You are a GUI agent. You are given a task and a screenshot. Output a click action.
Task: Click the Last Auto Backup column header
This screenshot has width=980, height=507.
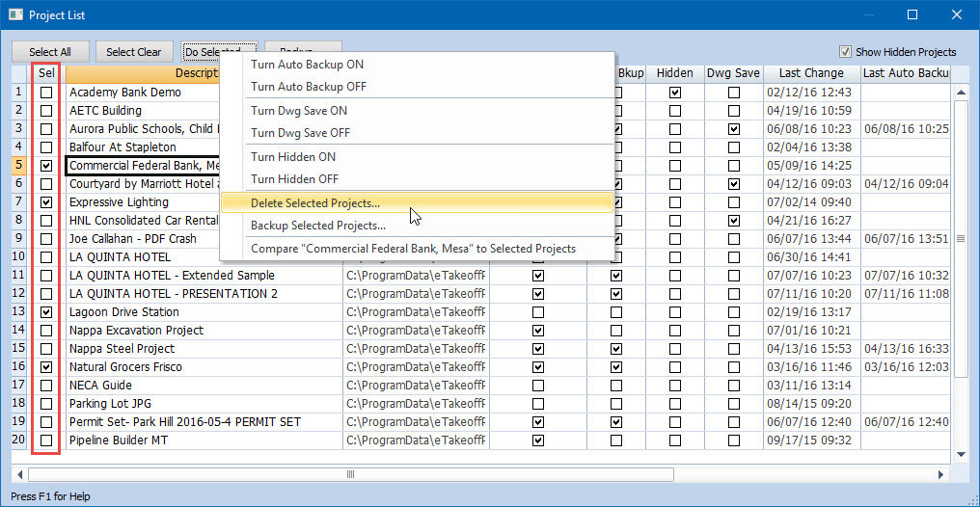point(906,73)
